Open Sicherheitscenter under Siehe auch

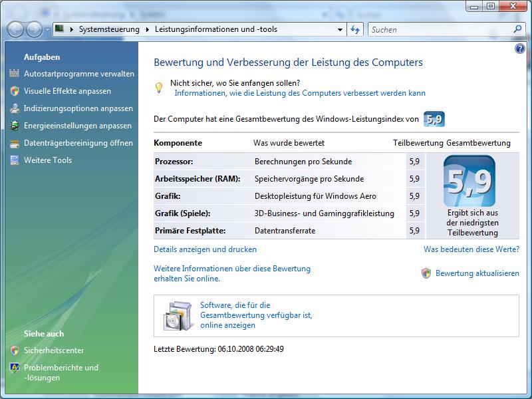click(x=54, y=350)
